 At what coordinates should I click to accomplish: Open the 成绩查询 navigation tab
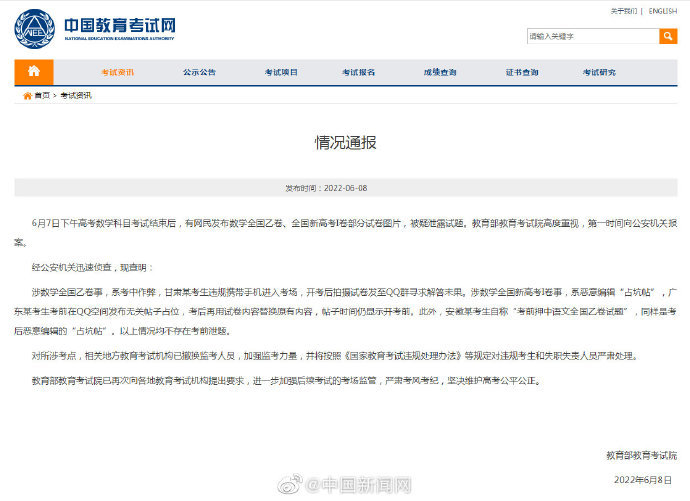pos(440,72)
